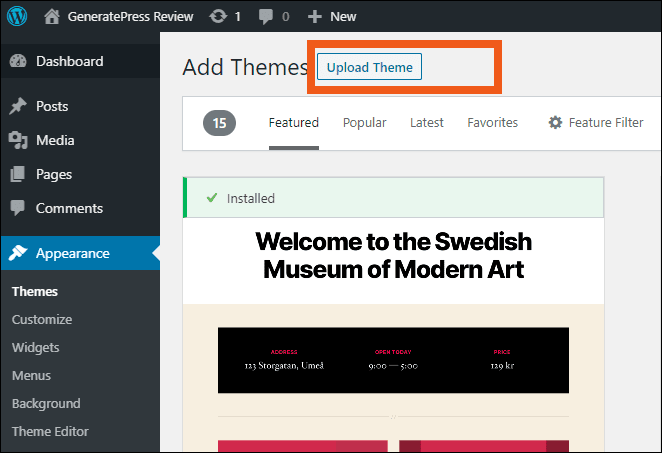This screenshot has height=453, width=662.
Task: Switch to the Popular themes tab
Action: pyautogui.click(x=364, y=123)
